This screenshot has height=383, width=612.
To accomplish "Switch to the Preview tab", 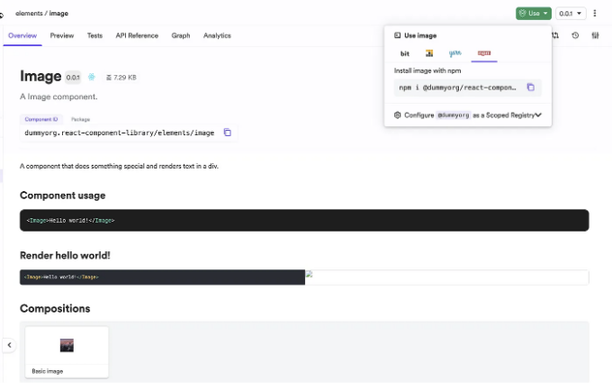I will click(62, 36).
